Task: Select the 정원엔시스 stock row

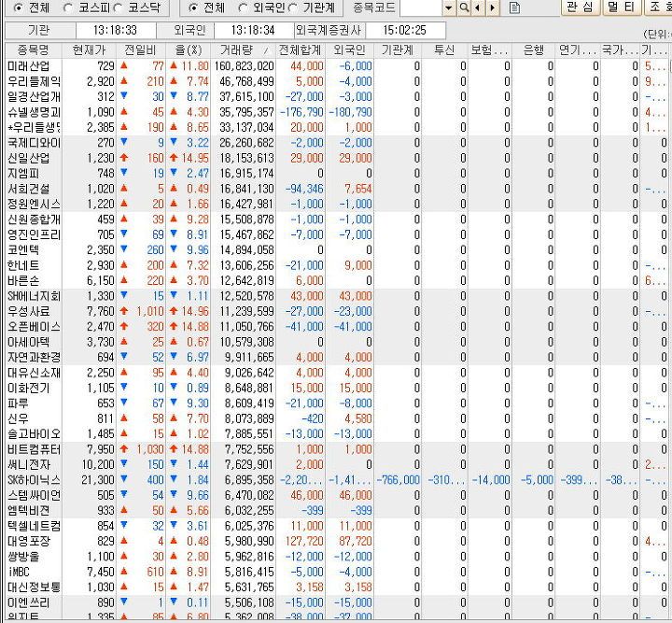Action: 336,205
